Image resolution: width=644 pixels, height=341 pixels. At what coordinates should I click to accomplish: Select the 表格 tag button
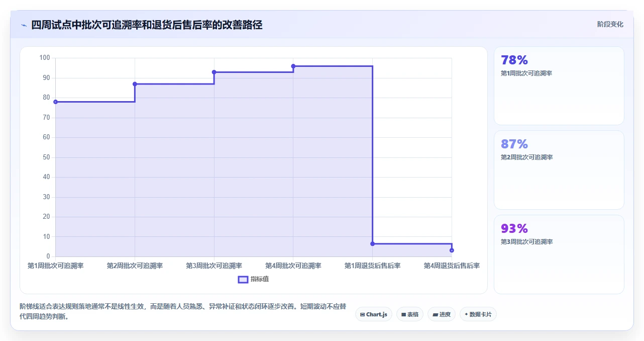pos(410,314)
